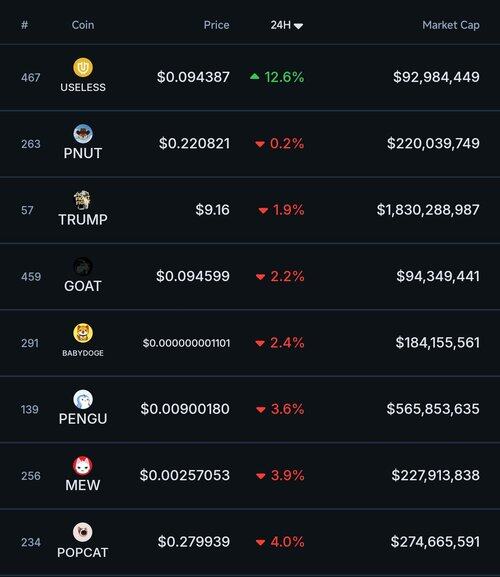Open the PNUT coin name link
Image resolution: width=500 pixels, height=577 pixels.
tap(83, 153)
